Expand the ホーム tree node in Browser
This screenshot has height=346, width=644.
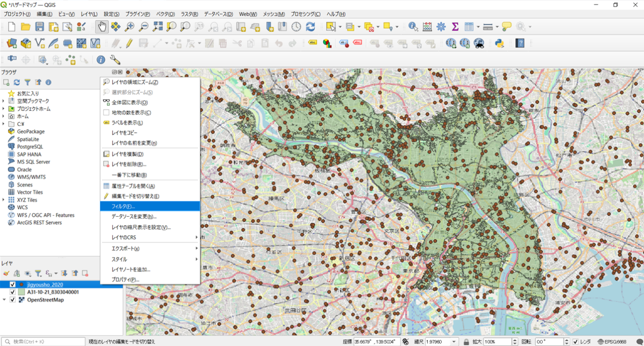coord(4,116)
